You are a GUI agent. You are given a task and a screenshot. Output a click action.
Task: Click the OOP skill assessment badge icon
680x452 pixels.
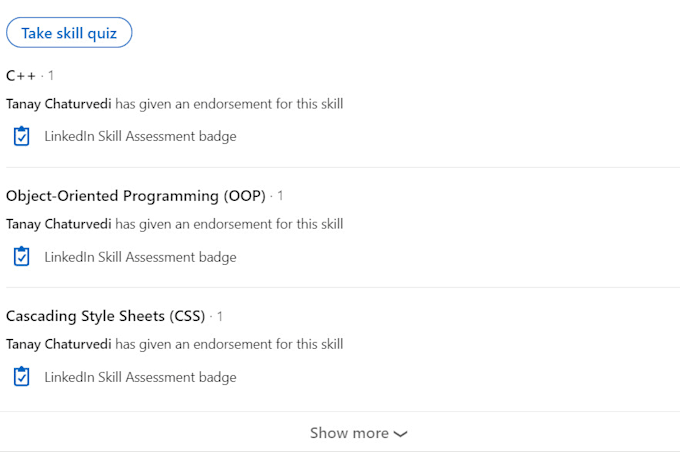[x=21, y=256]
